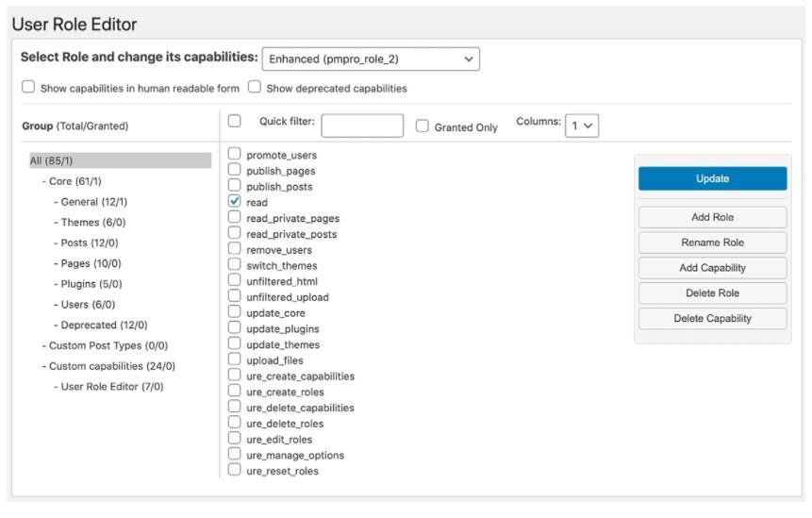812x518 pixels.
Task: Select the Custom Post Types (0/0) group
Action: click(x=105, y=345)
